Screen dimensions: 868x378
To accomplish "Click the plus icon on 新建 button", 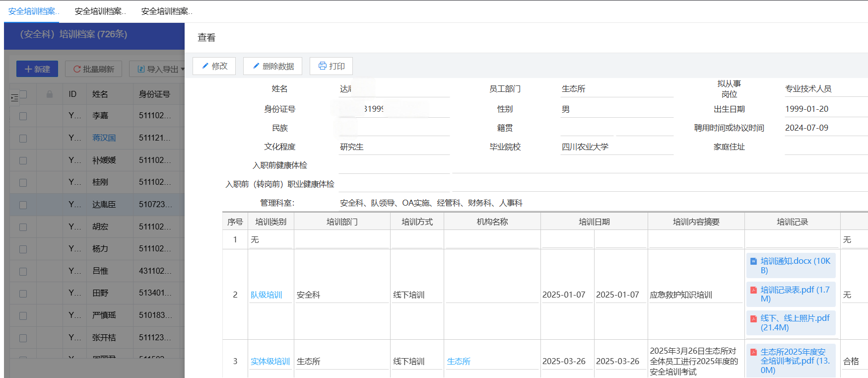I will click(28, 69).
